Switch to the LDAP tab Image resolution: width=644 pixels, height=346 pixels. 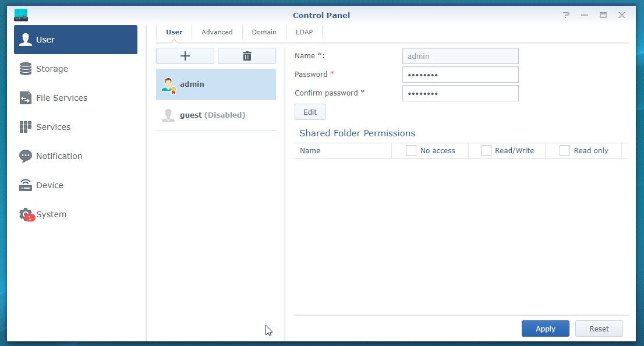click(304, 32)
